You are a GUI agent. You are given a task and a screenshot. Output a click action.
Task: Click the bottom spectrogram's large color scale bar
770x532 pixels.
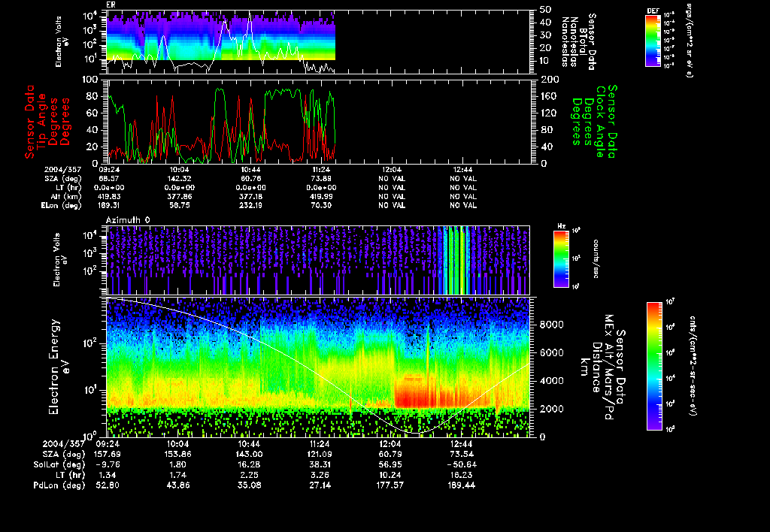[654, 366]
